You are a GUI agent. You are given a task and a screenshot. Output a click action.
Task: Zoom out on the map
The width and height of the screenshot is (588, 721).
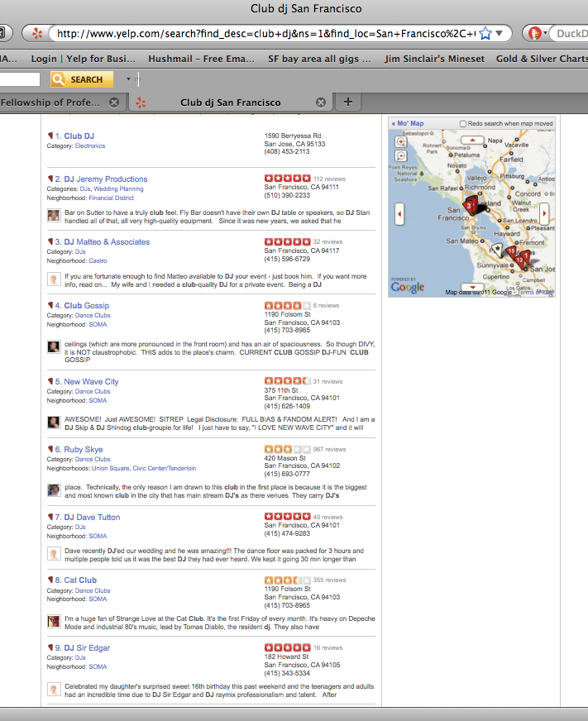(x=401, y=156)
